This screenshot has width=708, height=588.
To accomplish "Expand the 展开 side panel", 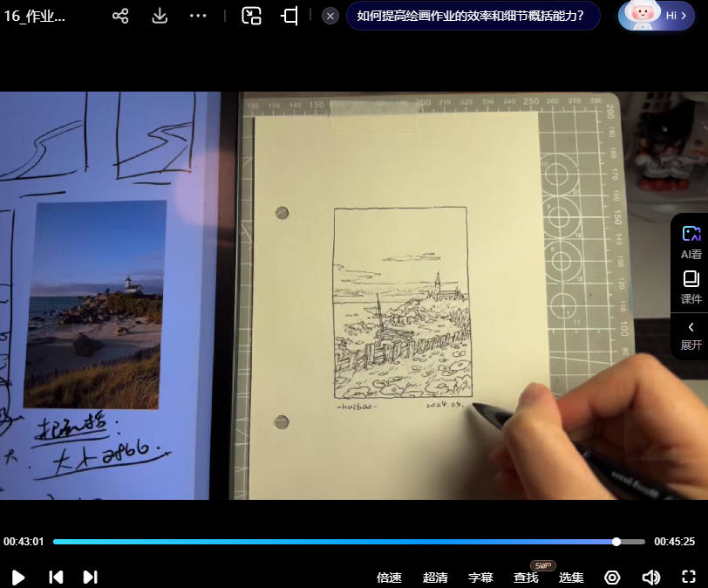I will point(691,334).
